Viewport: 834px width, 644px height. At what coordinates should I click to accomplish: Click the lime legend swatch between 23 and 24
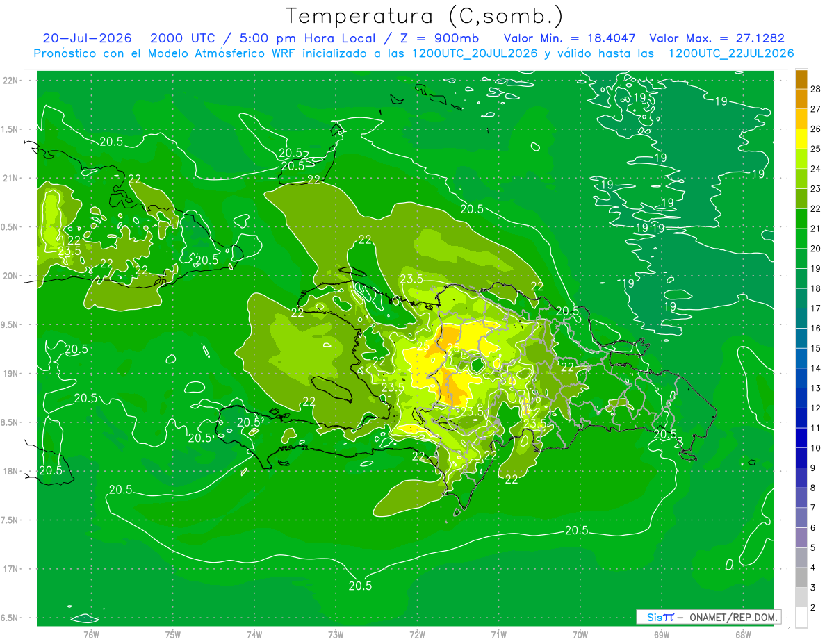point(801,179)
